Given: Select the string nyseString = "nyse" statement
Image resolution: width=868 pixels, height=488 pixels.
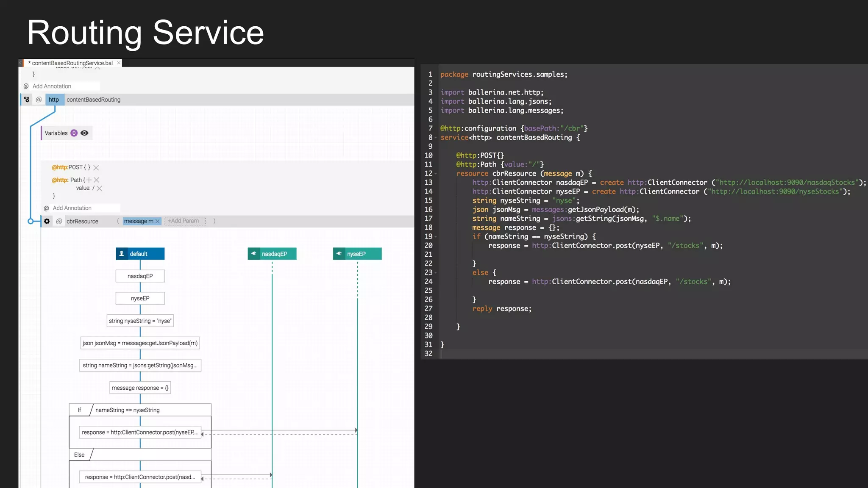Looking at the screenshot, I should [140, 321].
